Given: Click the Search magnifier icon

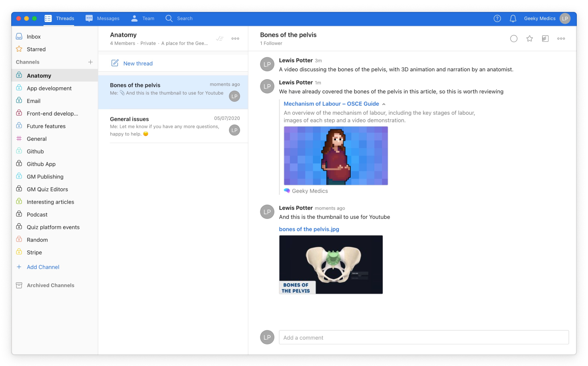Looking at the screenshot, I should [169, 18].
